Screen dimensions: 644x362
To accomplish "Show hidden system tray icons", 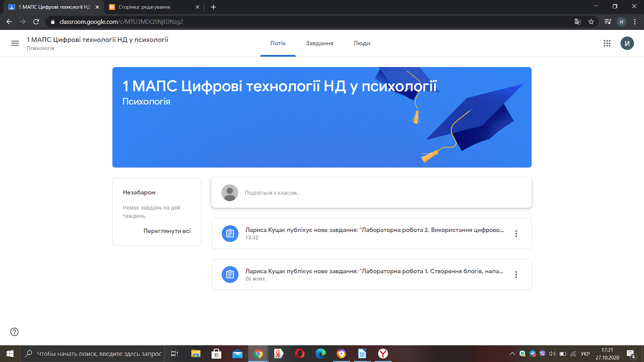I will [x=512, y=354].
